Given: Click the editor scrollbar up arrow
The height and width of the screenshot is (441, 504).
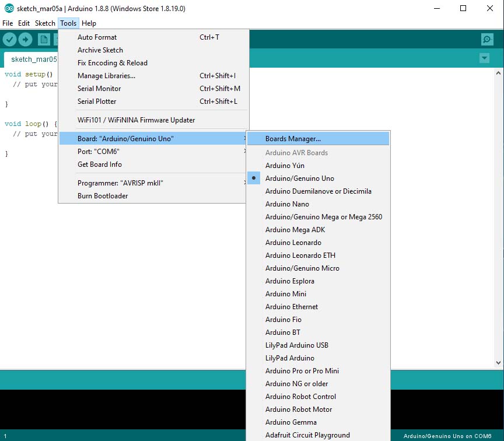Looking at the screenshot, I should (498, 73).
